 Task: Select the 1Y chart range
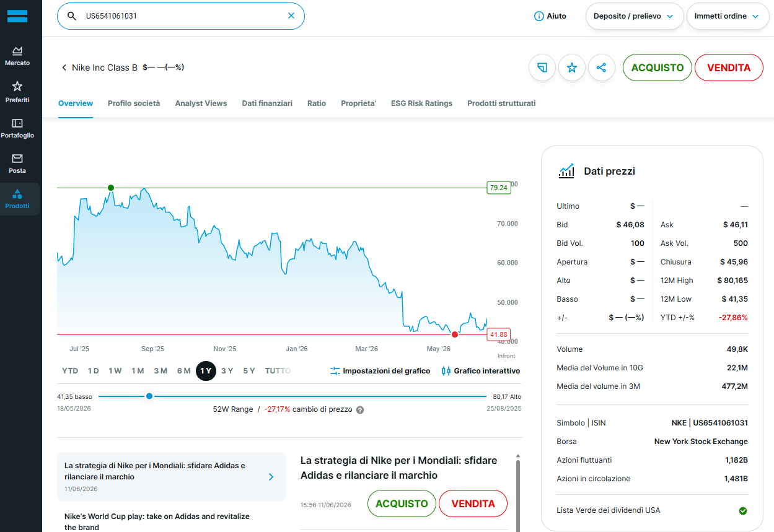pos(206,371)
